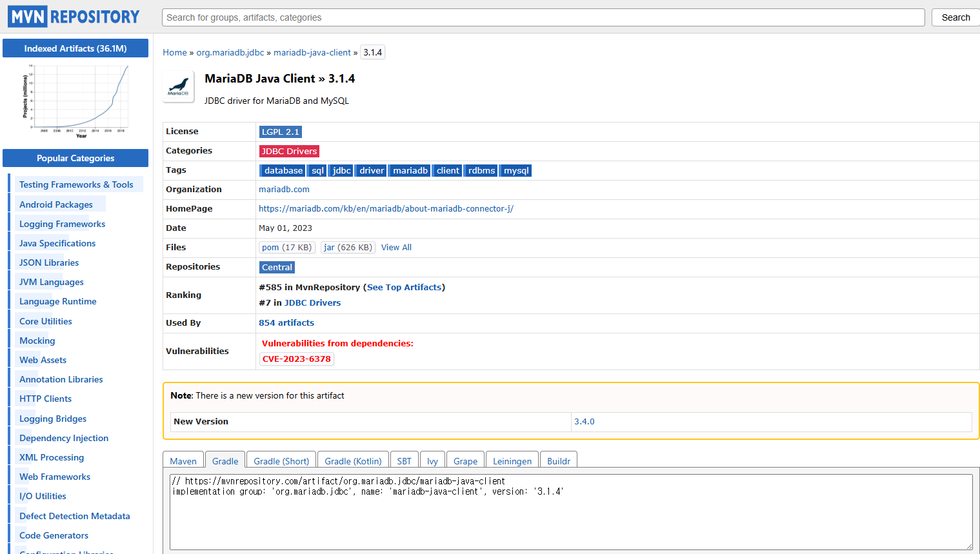Open Android Packages category
The image size is (980, 554).
click(x=56, y=204)
